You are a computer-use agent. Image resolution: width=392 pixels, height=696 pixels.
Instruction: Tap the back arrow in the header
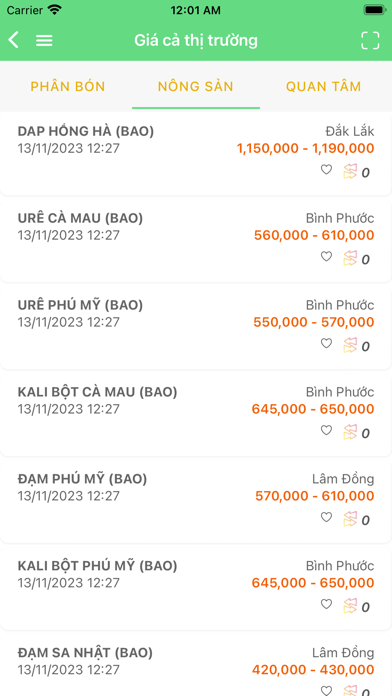tap(13, 40)
